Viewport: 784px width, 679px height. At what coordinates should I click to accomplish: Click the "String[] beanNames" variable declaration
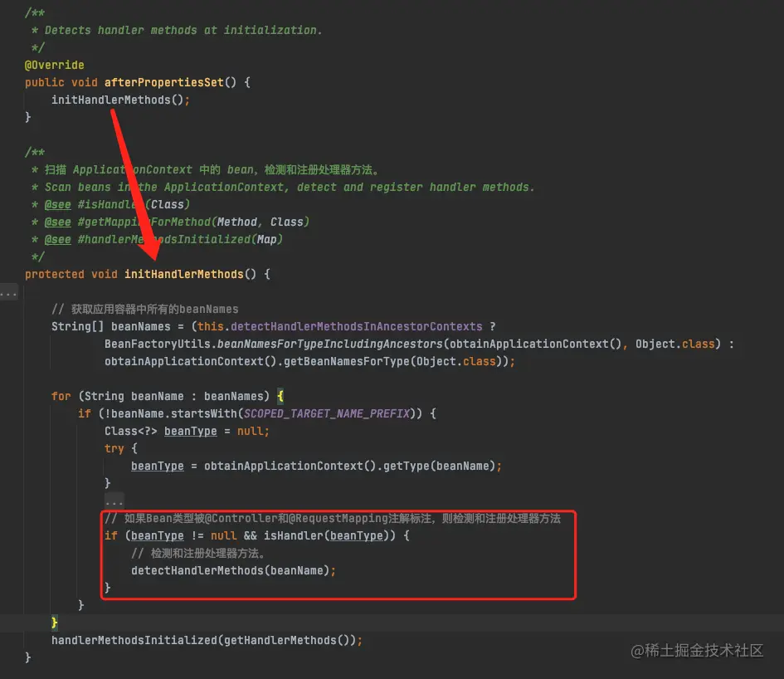[111, 326]
